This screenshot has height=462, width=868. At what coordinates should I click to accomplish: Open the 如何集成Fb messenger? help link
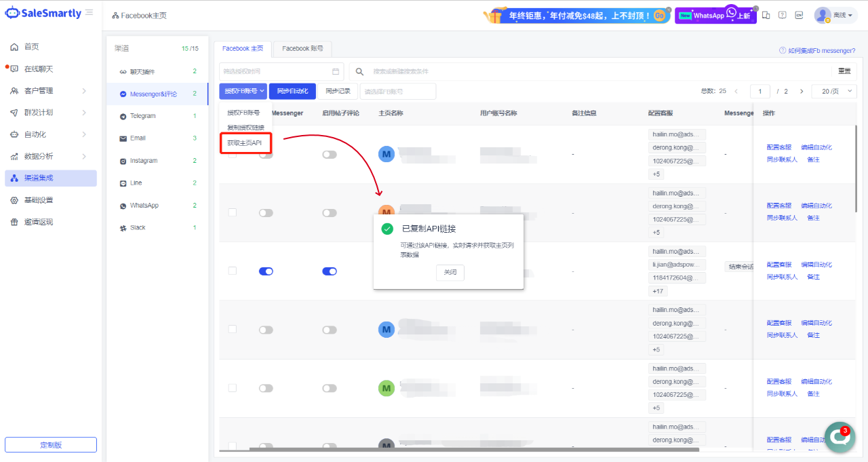click(x=817, y=51)
